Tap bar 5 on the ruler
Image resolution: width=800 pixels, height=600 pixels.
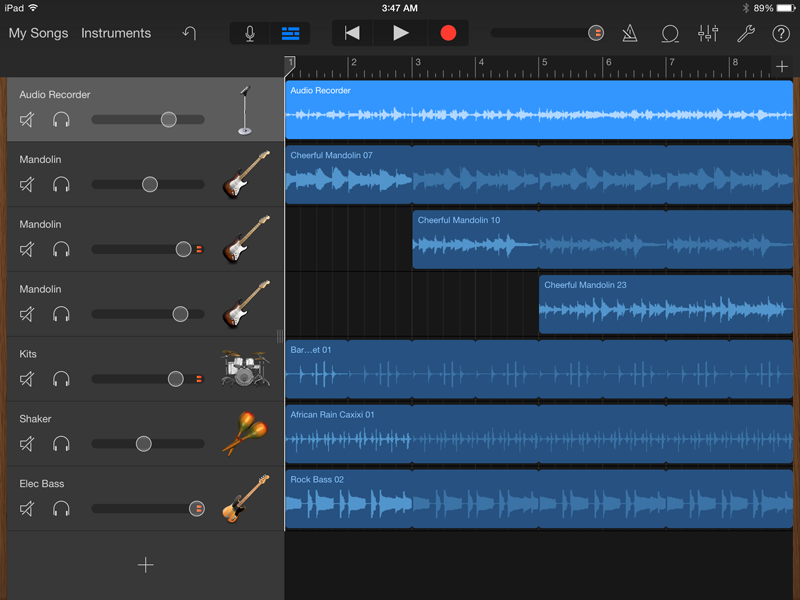[x=544, y=62]
